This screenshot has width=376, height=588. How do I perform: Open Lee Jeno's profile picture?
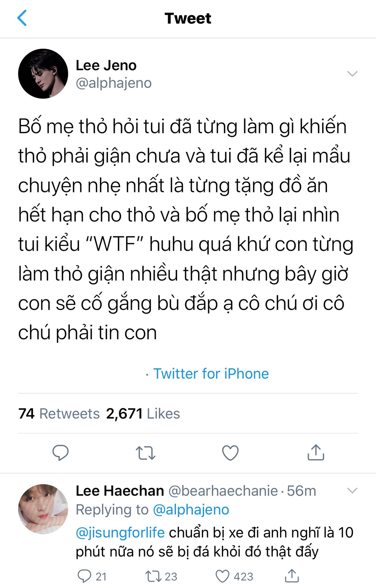(x=43, y=73)
